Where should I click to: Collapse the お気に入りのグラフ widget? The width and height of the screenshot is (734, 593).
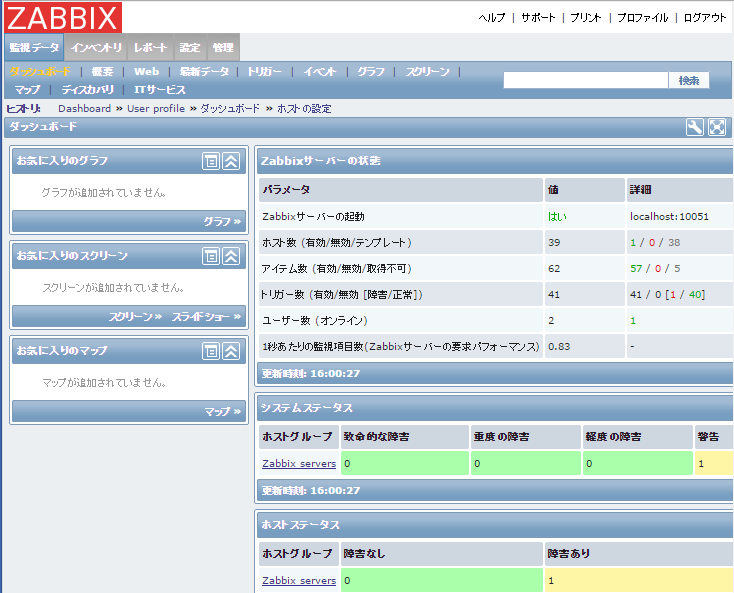click(231, 161)
